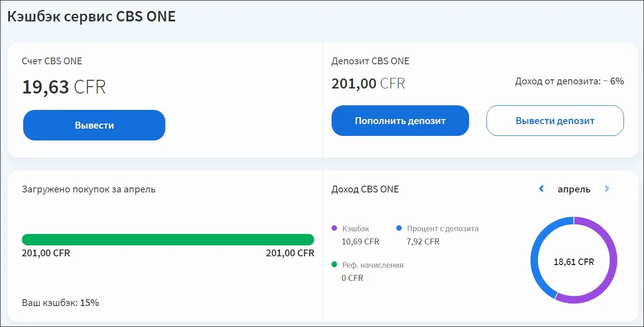
Task: Click the deposit balance under Депозит CBS ONE
Action: pos(368,84)
